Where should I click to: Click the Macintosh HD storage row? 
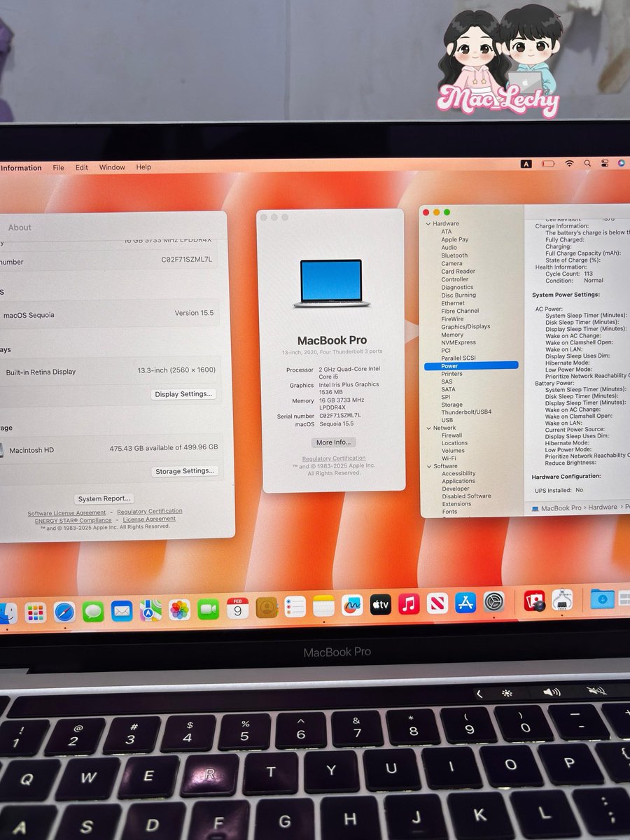(x=112, y=449)
